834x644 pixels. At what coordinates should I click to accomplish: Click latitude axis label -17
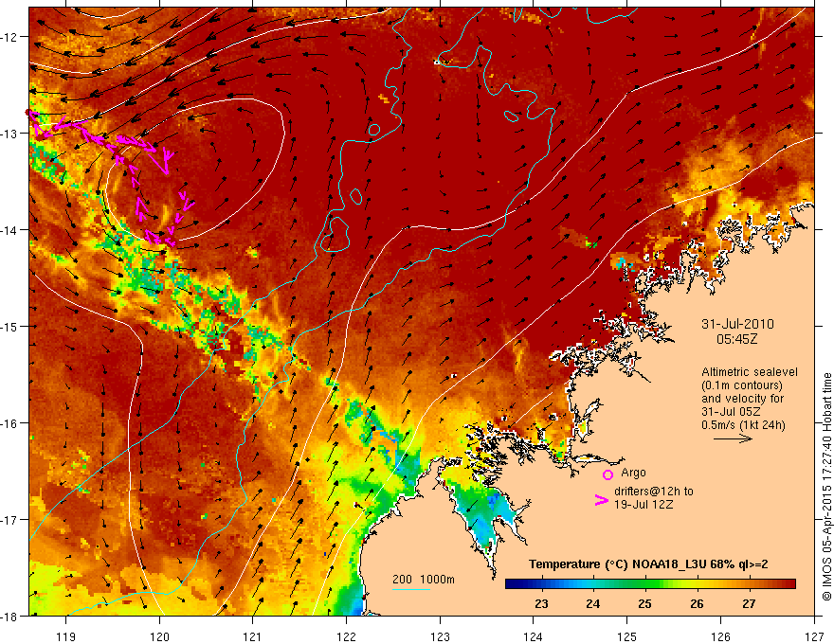9,519
